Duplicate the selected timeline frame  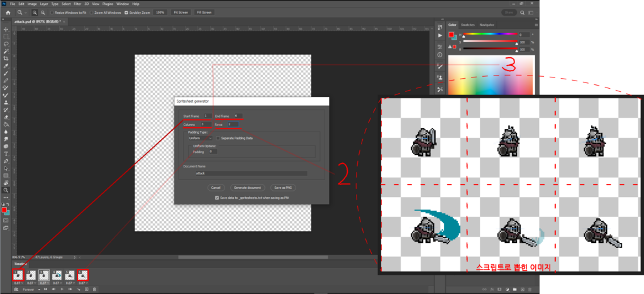click(86, 289)
